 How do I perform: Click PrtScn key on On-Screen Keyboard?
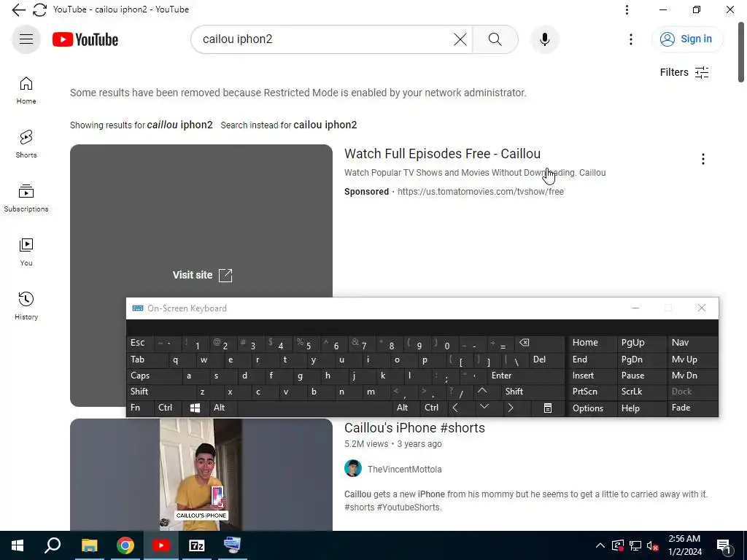(592, 392)
